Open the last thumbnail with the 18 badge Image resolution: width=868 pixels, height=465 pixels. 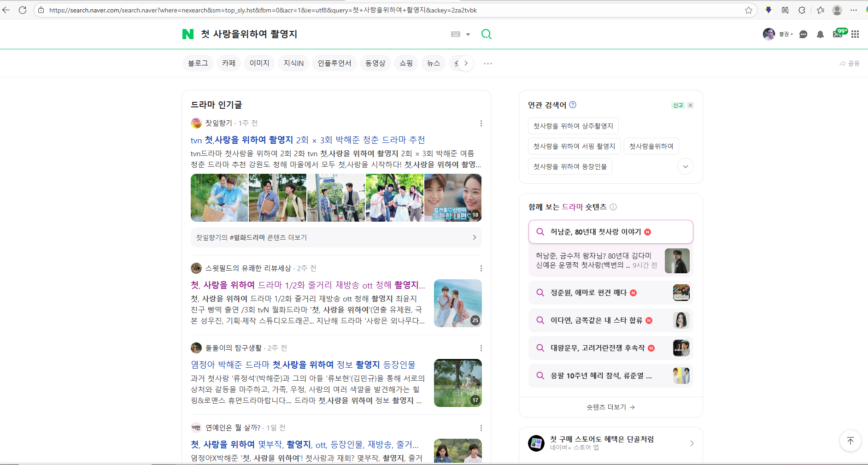453,198
